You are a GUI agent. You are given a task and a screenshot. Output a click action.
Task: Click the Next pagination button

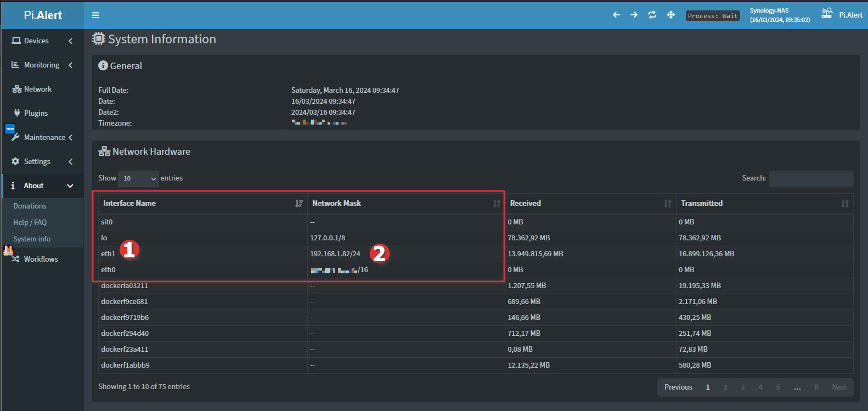(839, 387)
